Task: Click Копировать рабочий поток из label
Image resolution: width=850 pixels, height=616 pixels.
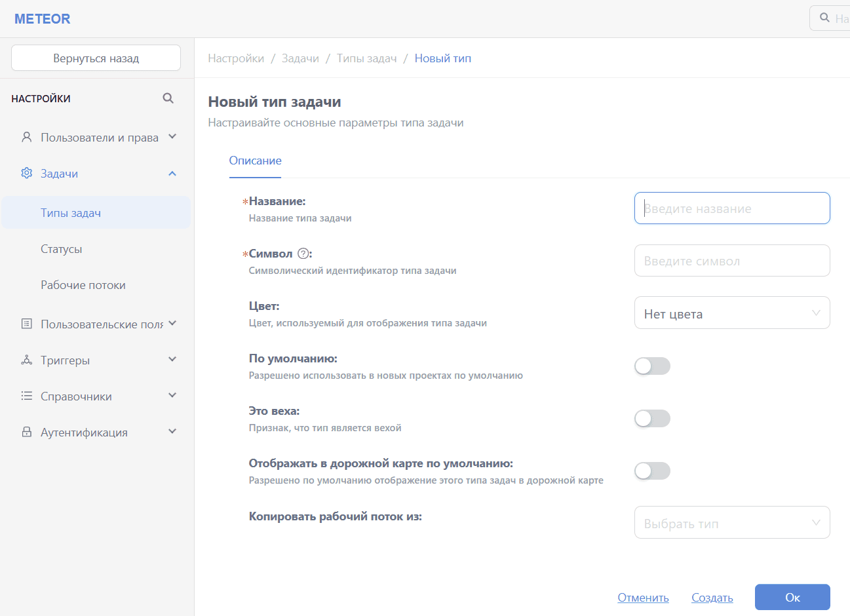Action: click(x=336, y=516)
